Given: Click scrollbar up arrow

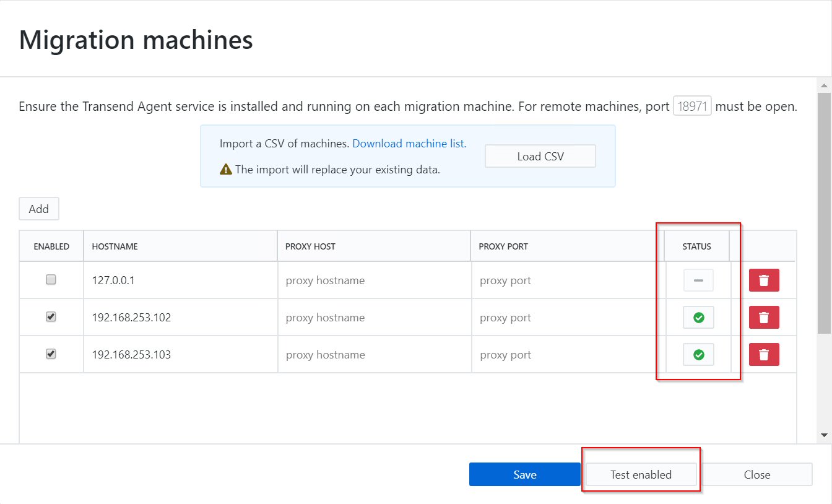Looking at the screenshot, I should pos(824,85).
